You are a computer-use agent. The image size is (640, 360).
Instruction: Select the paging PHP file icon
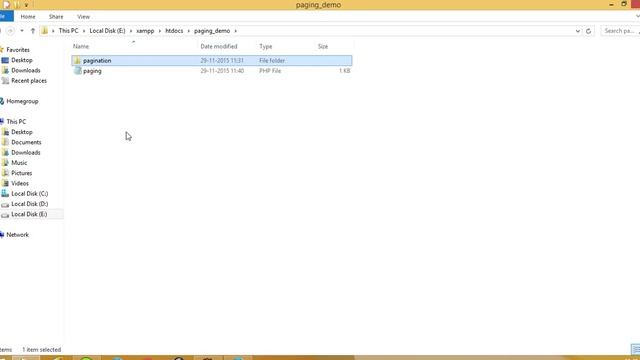(78, 71)
